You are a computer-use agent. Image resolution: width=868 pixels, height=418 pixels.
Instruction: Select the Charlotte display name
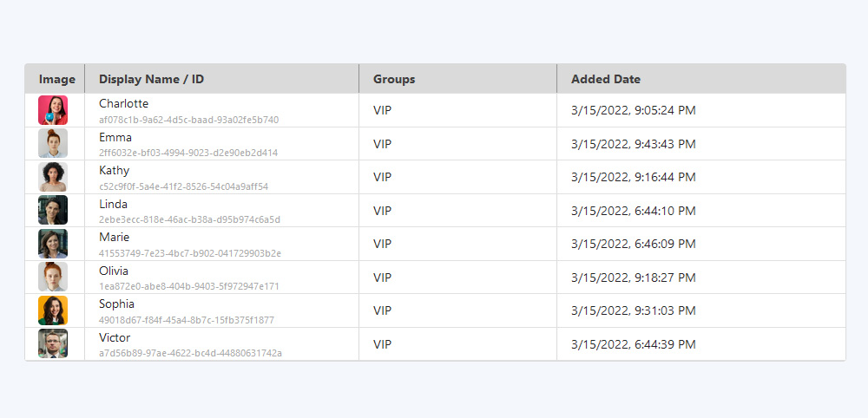click(123, 104)
